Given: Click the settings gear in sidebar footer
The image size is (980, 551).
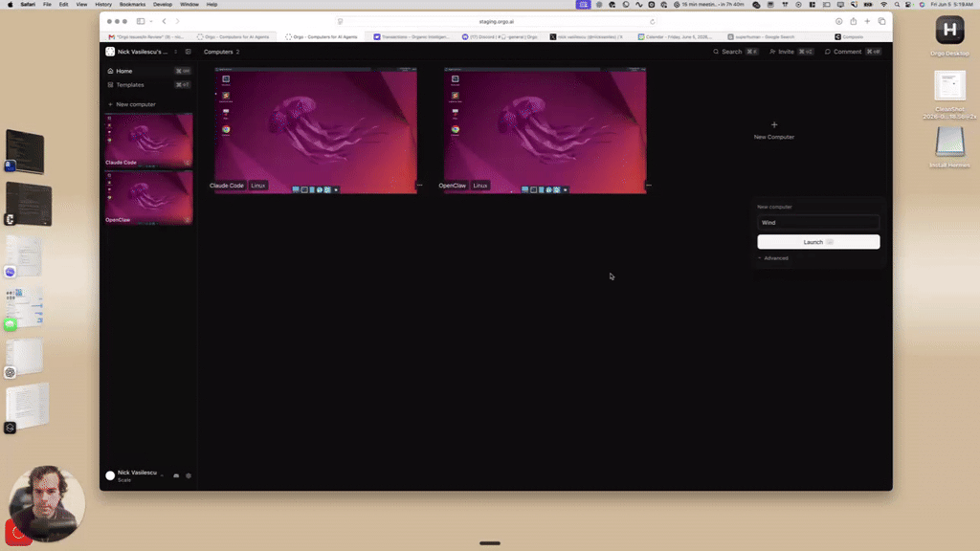Looking at the screenshot, I should click(189, 476).
